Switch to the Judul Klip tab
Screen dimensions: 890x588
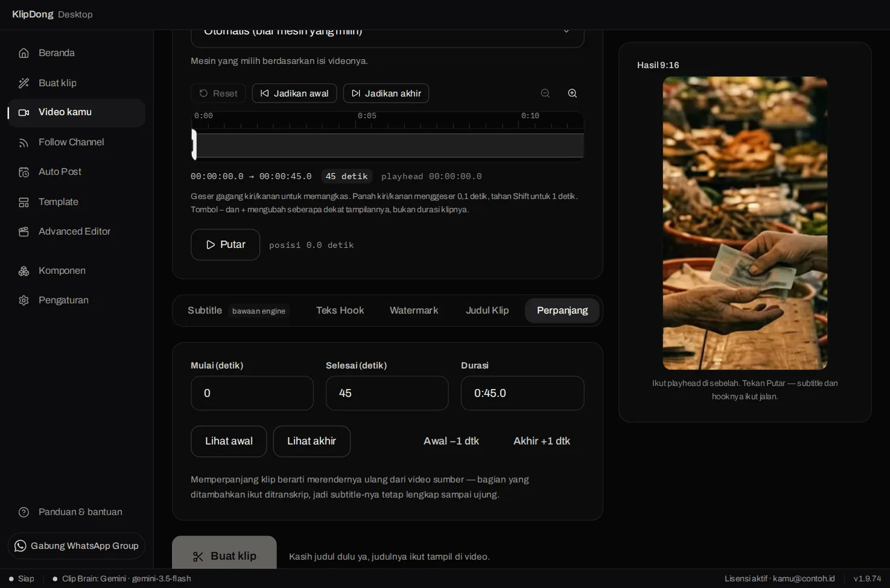[x=488, y=311]
